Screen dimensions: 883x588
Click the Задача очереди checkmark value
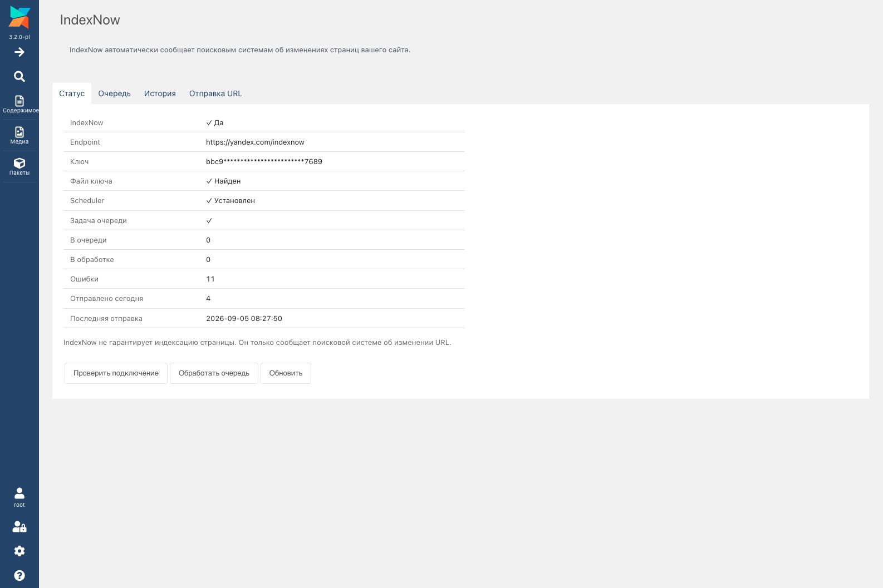click(209, 221)
